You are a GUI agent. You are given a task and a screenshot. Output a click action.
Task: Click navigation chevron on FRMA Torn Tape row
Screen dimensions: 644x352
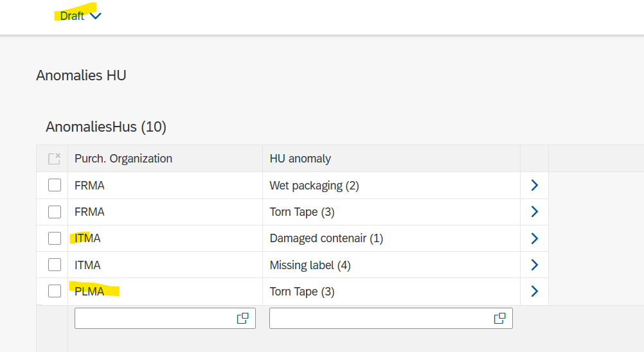(533, 212)
